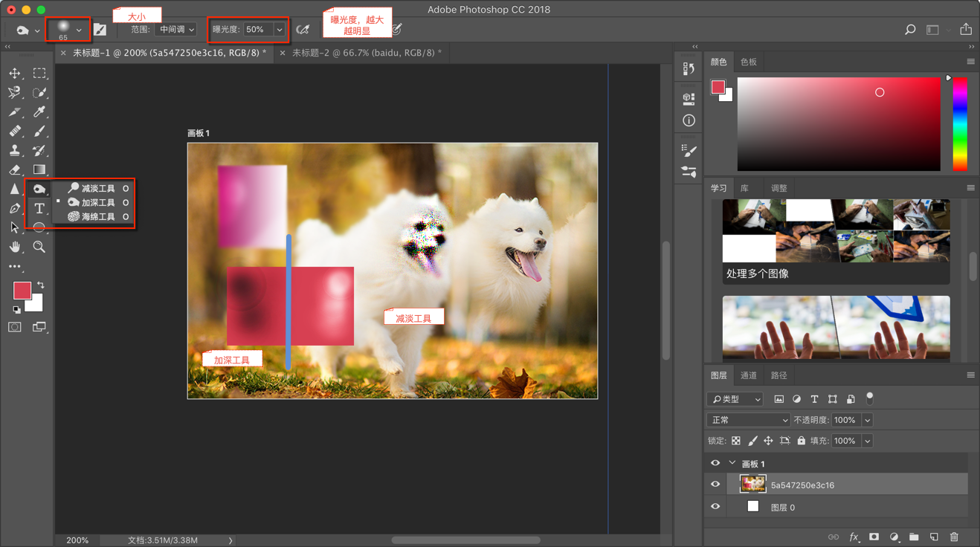Collapse the 画板 1 artboard group
980x547 pixels.
click(x=732, y=463)
